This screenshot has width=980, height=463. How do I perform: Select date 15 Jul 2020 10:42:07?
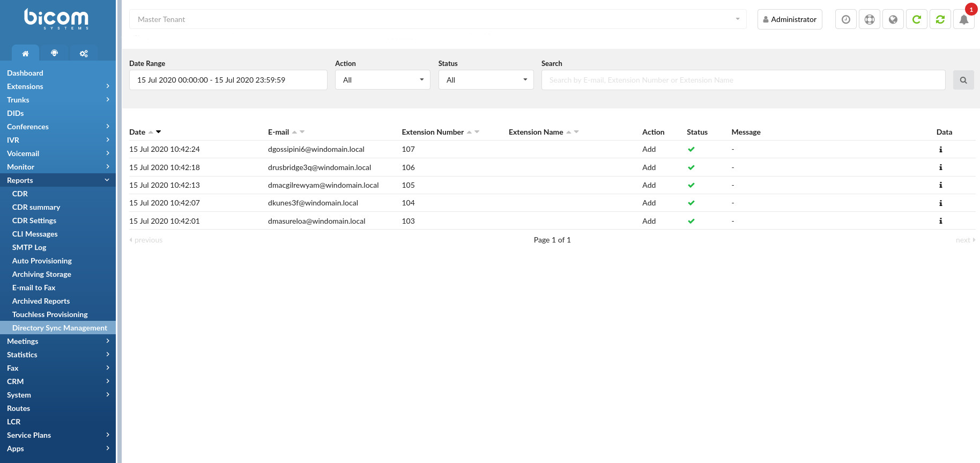(165, 203)
